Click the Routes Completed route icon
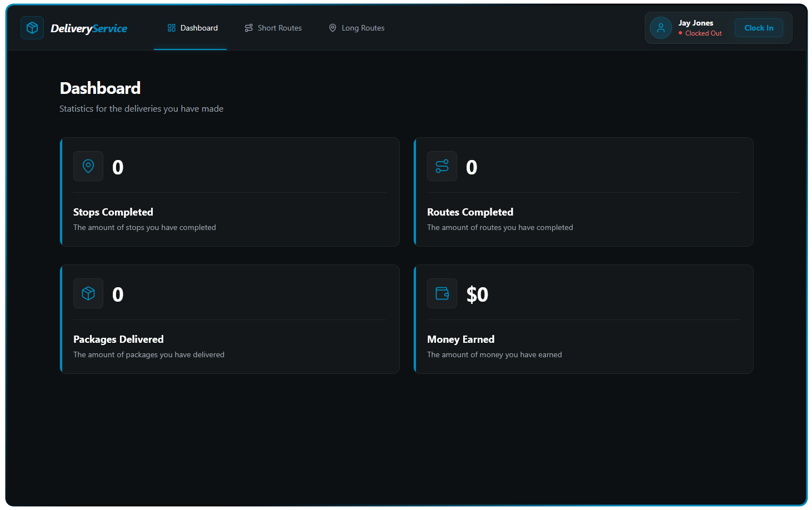Image resolution: width=812 pixels, height=510 pixels. [x=442, y=166]
